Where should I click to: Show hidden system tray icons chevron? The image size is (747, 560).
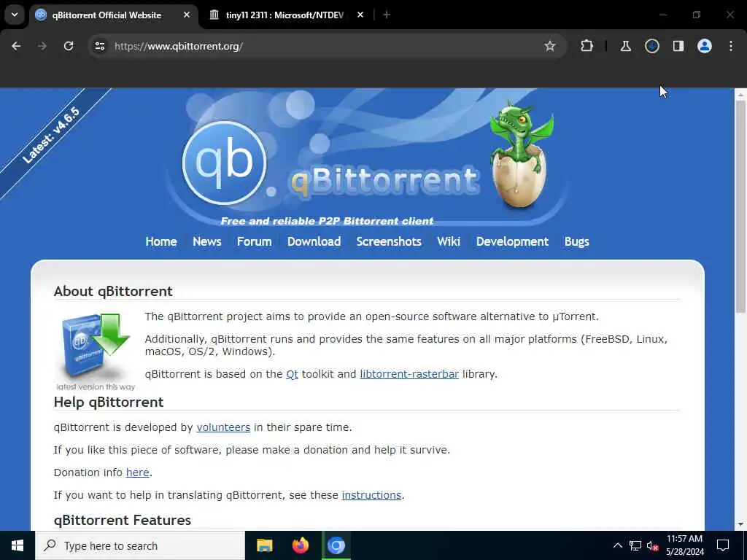pyautogui.click(x=617, y=545)
